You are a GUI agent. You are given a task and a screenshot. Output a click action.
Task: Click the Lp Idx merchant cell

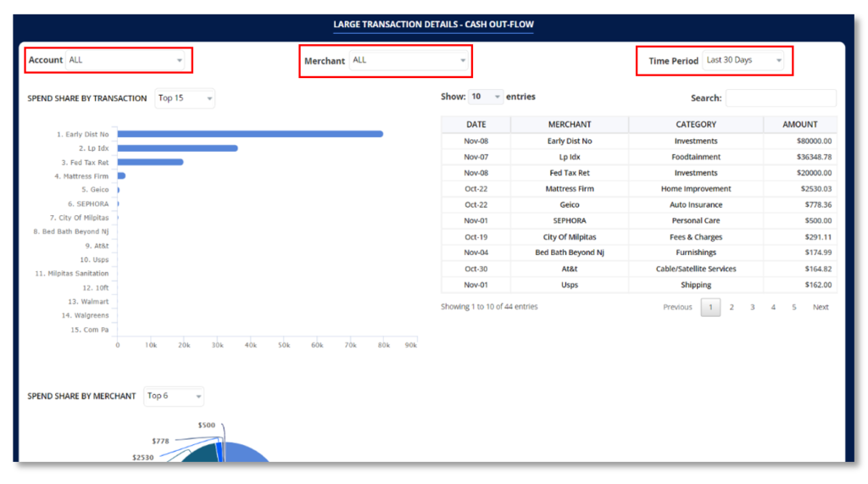click(569, 157)
